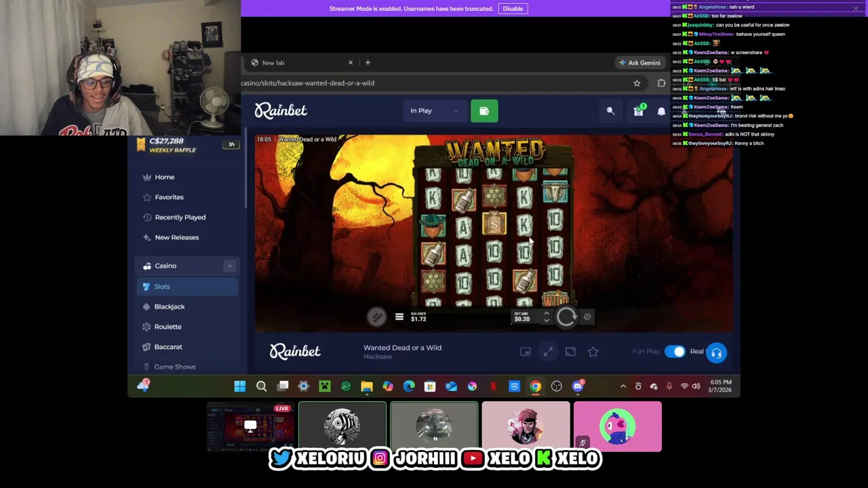Disable Streamer Mode in the banner
The image size is (868, 488).
tap(513, 8)
